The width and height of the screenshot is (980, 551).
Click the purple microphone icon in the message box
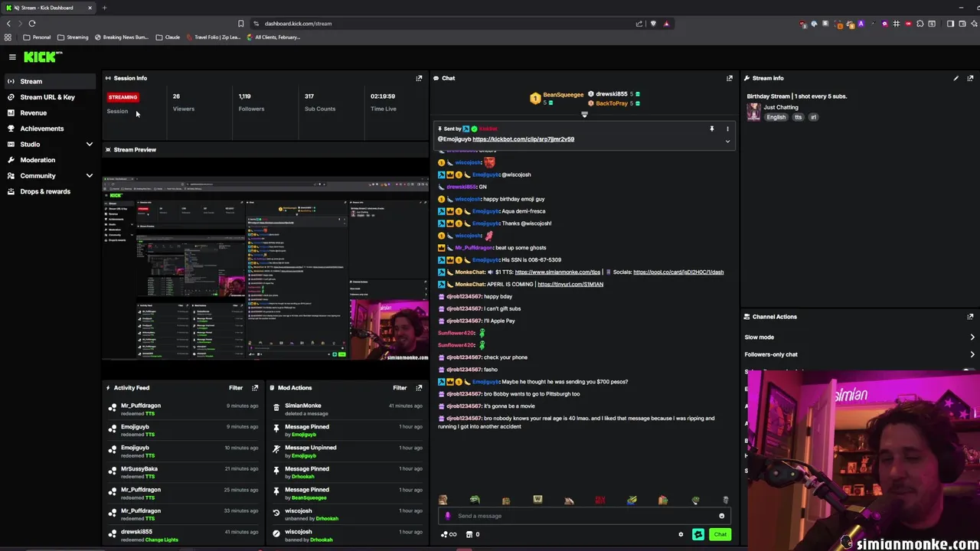448,516
